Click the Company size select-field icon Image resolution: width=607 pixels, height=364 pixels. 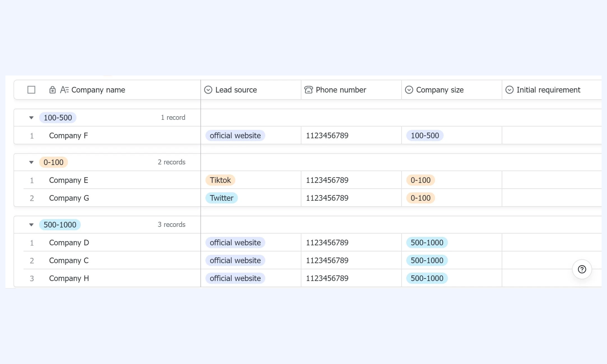pyautogui.click(x=409, y=90)
